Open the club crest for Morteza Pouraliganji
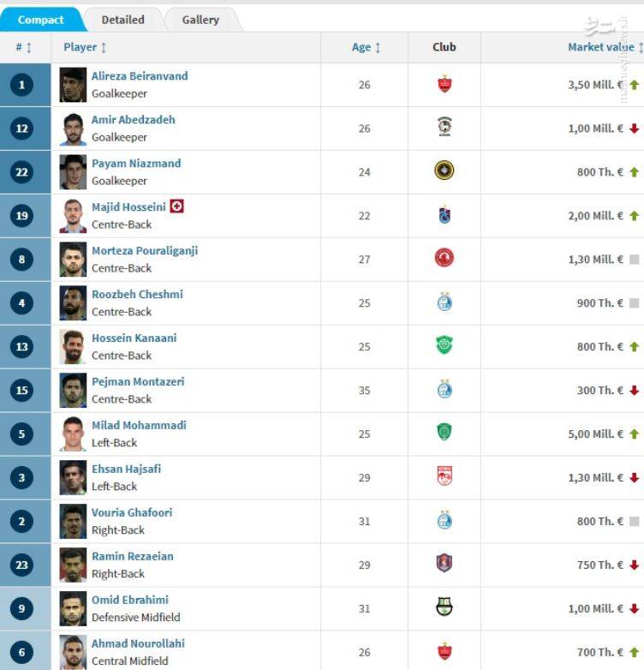644x670 pixels. 444,258
